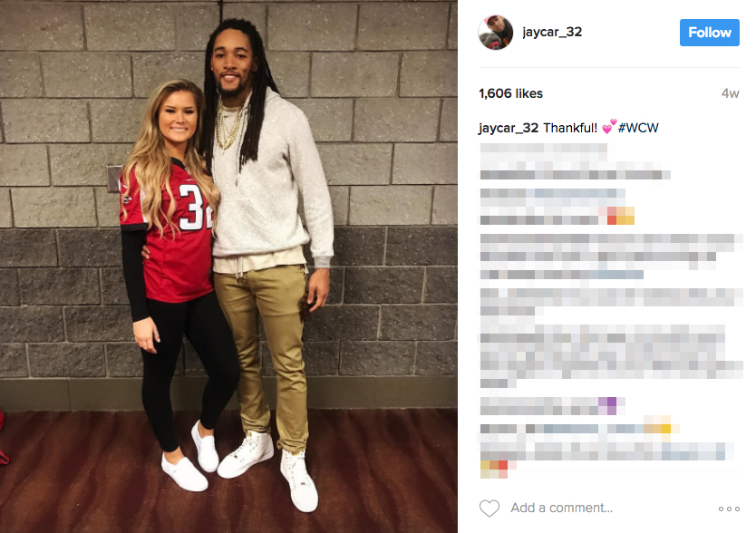Click the second blurred comment with emoji
756x533 pixels.
pyautogui.click(x=557, y=207)
